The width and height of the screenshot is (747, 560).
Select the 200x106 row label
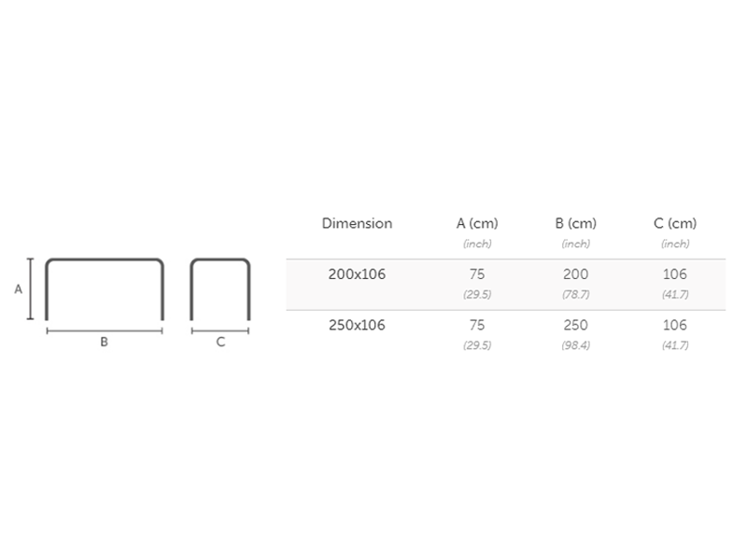[357, 274]
